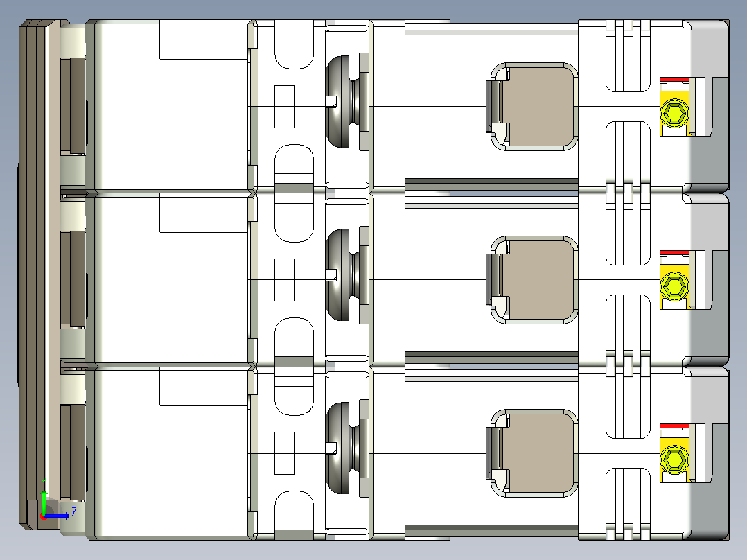Select the tan square terminal face on the upper pole
The image size is (747, 560).
(x=538, y=106)
